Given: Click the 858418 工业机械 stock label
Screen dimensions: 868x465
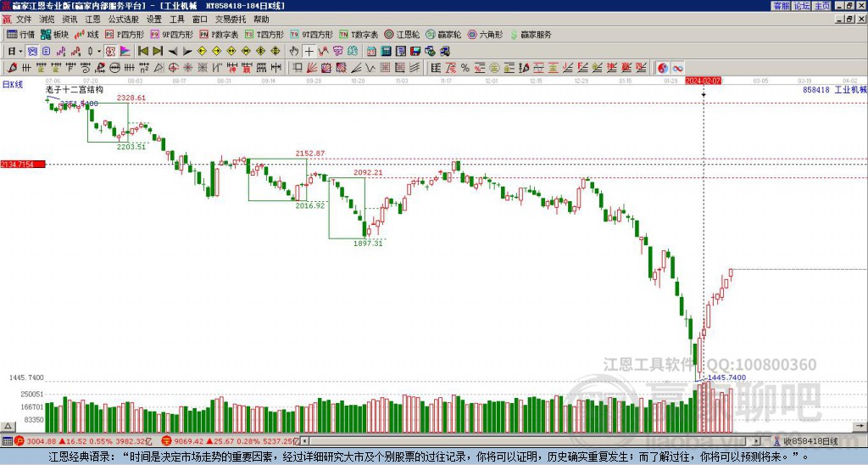Looking at the screenshot, I should [x=834, y=90].
